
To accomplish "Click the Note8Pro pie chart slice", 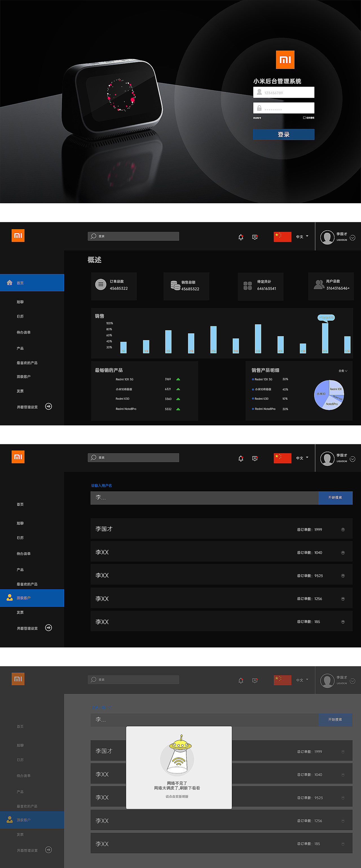I will (x=332, y=404).
